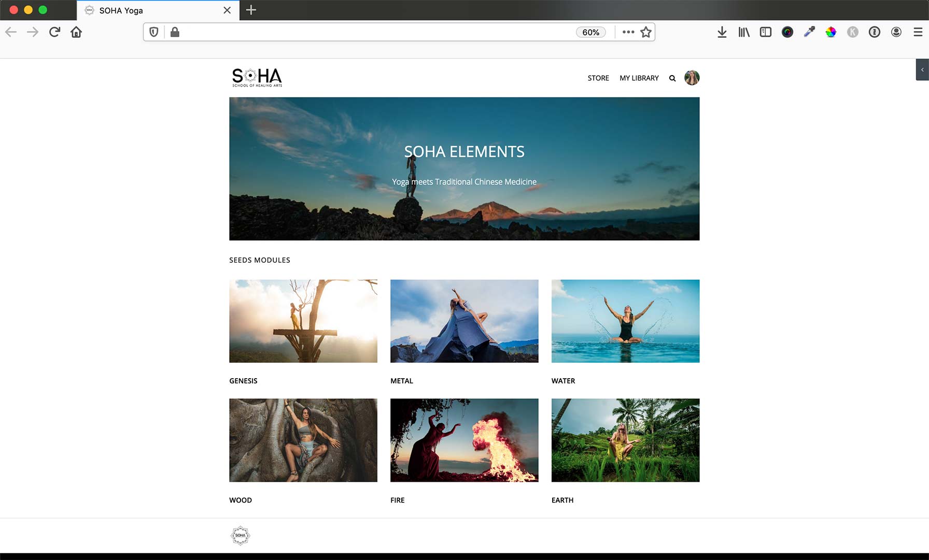
Task: Open the site search magnifier
Action: click(672, 78)
